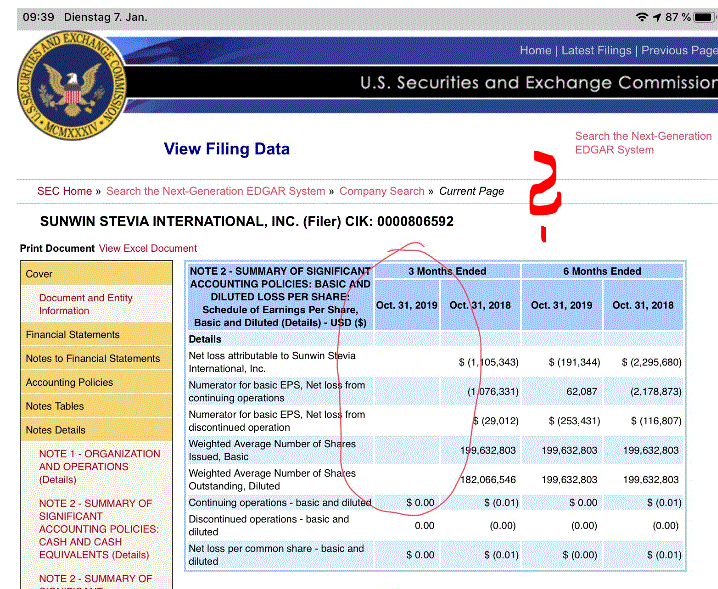The height and width of the screenshot is (589, 718).
Task: Click the Details row label
Action: coord(205,339)
